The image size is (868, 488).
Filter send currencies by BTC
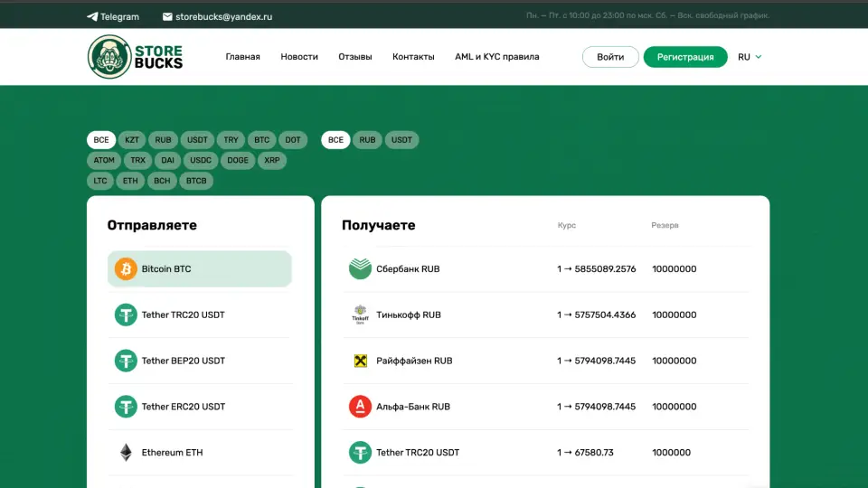(x=261, y=140)
